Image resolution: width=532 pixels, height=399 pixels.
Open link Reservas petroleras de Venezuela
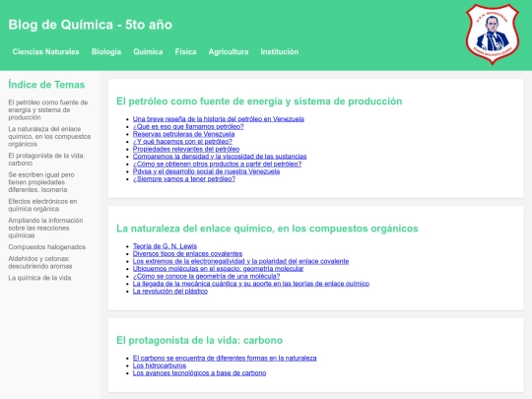coord(183,134)
